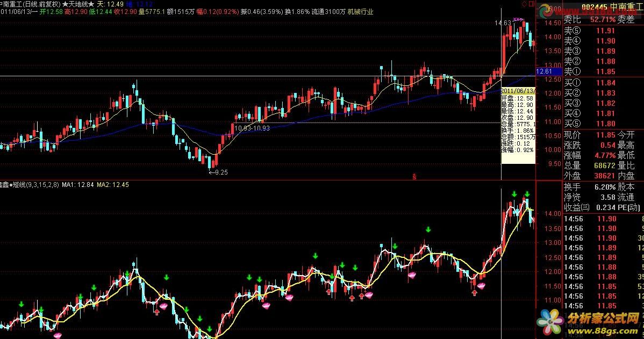Click the tooltip row 开盘:12.58
The width and height of the screenshot is (644, 339).
pyautogui.click(x=518, y=98)
